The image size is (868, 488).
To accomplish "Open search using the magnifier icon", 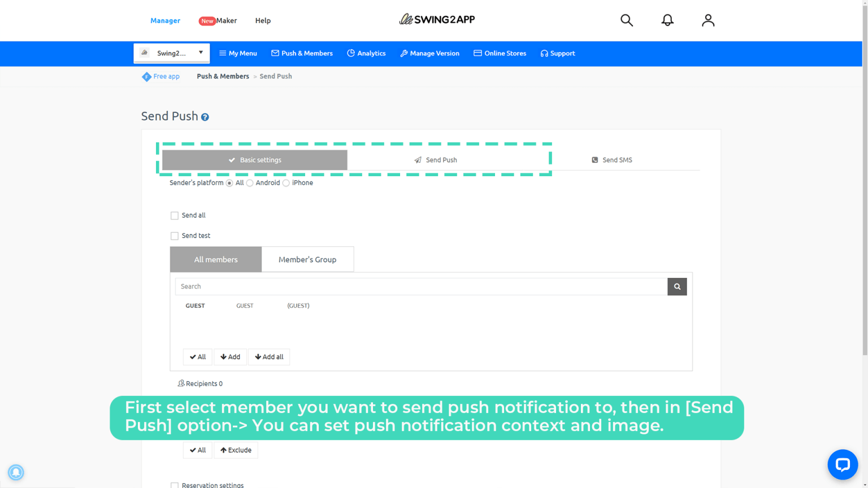I will pyautogui.click(x=627, y=20).
